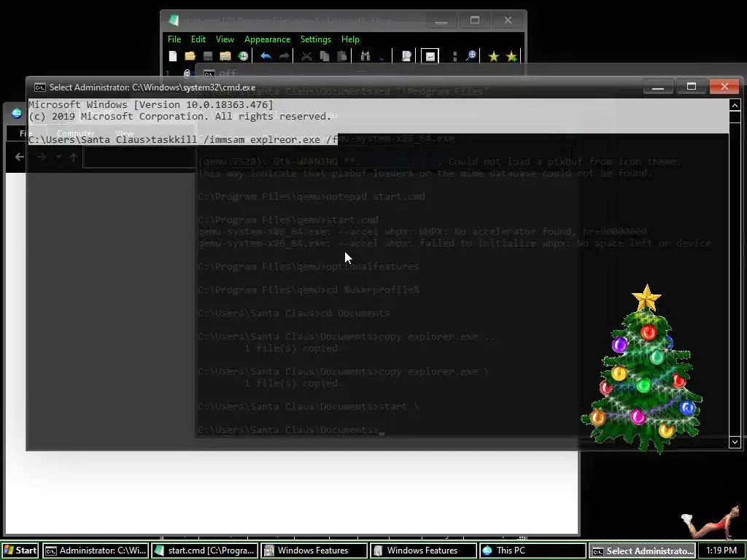This screenshot has width=747, height=560.
Task: Open the Help menu in Notepad2
Action: 350,39
